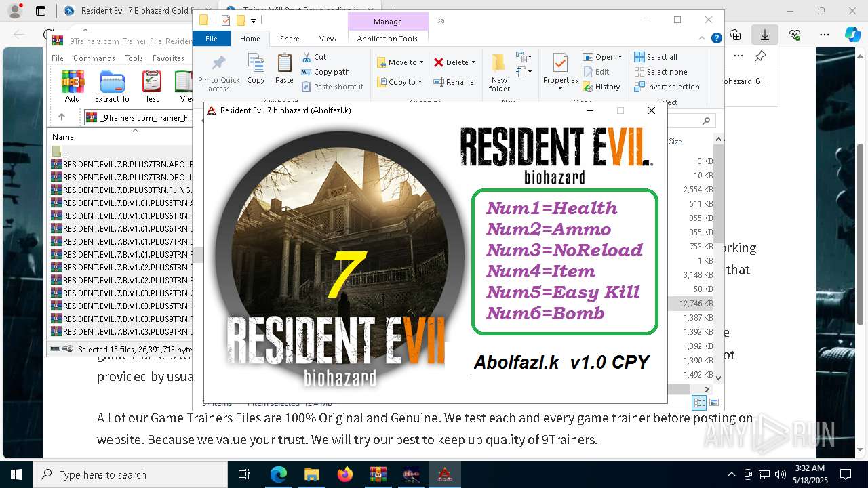Expand Properties dropdown arrow
The height and width of the screenshot is (488, 868).
560,89
